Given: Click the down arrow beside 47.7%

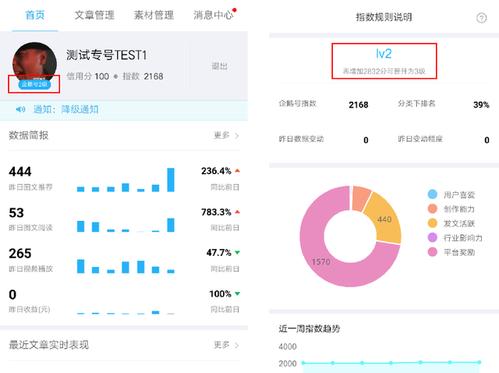Looking at the screenshot, I should 237,253.
